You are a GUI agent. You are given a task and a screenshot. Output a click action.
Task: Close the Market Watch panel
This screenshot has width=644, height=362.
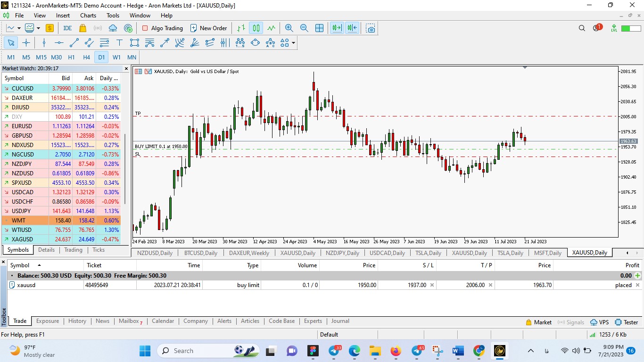pos(126,68)
